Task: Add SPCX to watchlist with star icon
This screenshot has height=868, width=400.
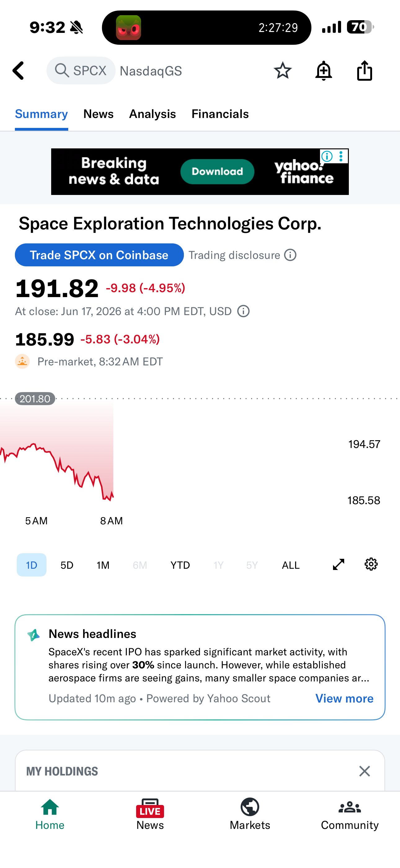Action: click(x=282, y=71)
